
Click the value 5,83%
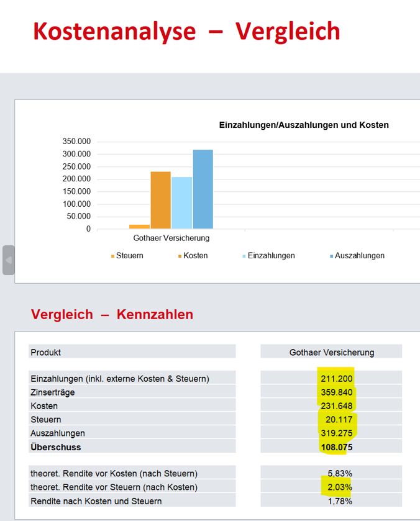[340, 473]
